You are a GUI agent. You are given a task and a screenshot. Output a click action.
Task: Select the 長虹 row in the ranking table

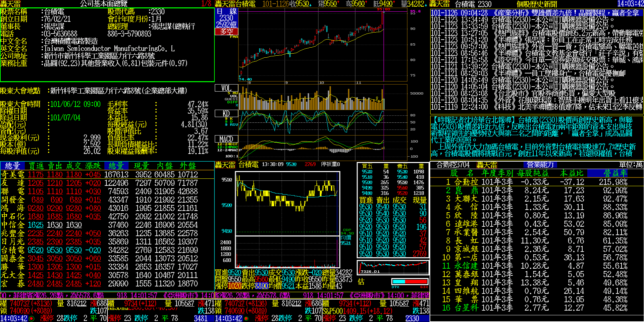(x=537, y=240)
